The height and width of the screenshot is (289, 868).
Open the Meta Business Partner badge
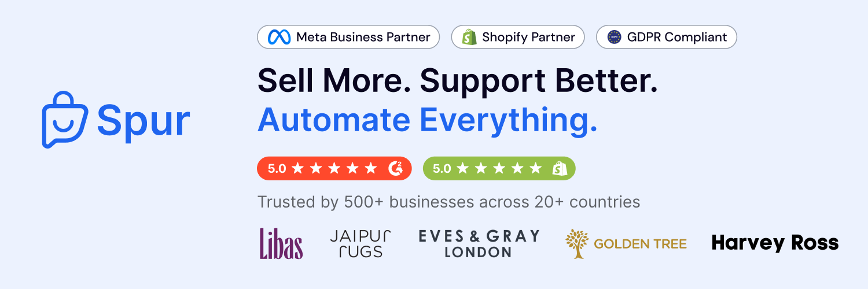348,37
